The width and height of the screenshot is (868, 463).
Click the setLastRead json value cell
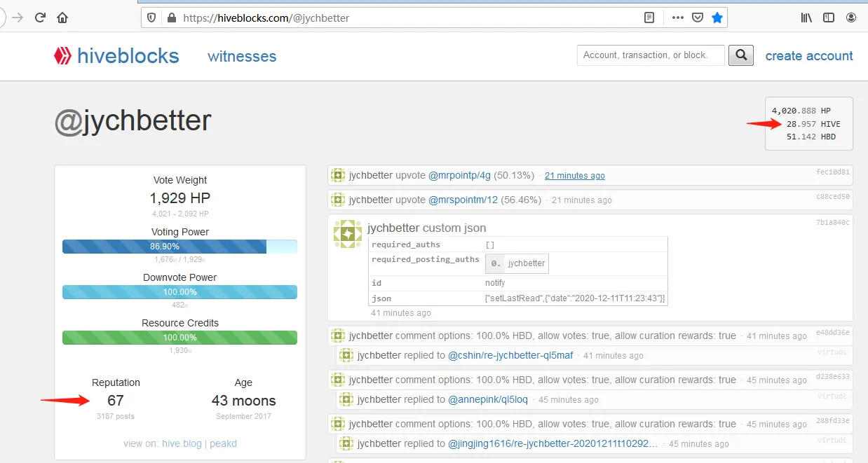tap(576, 298)
